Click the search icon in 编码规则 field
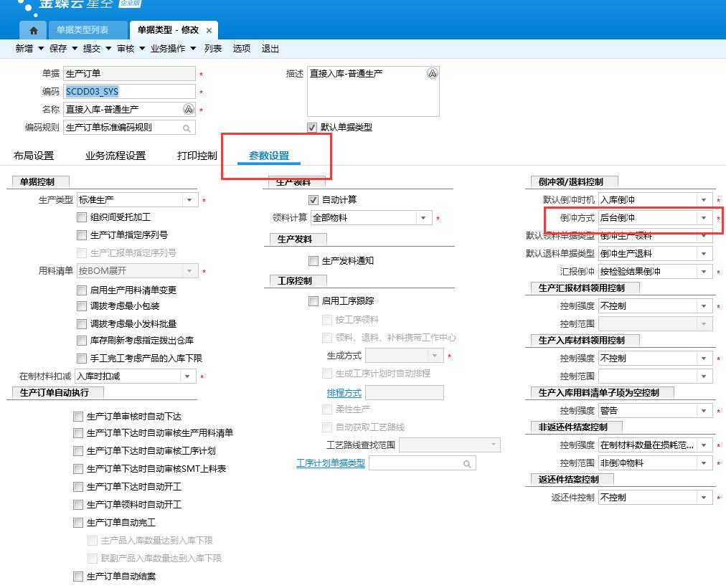 pos(187,128)
